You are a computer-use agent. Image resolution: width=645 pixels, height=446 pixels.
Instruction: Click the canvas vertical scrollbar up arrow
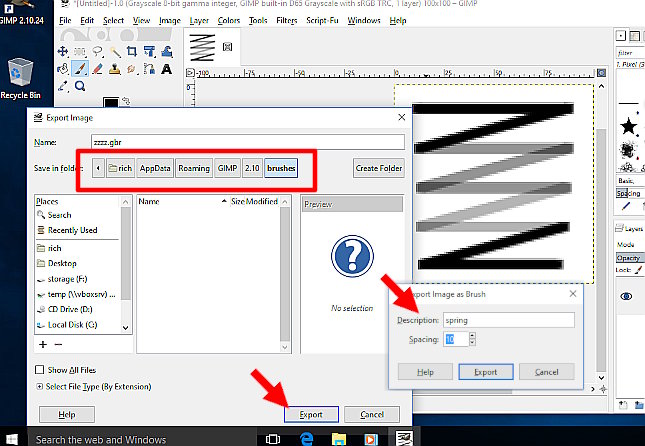coord(601,86)
